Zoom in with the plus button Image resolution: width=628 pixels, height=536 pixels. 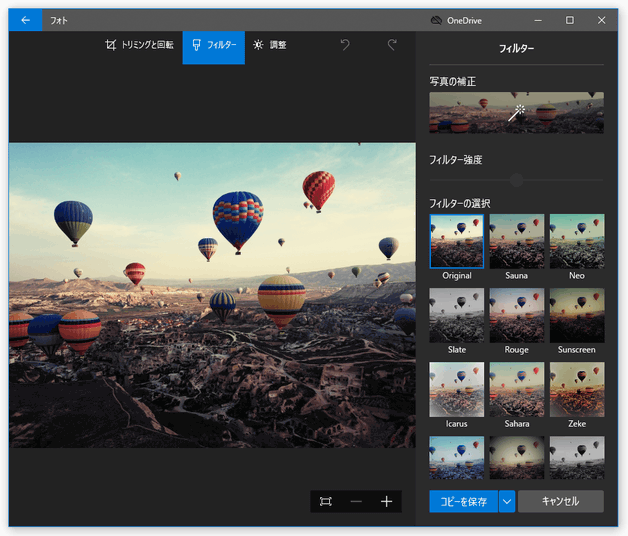click(386, 501)
